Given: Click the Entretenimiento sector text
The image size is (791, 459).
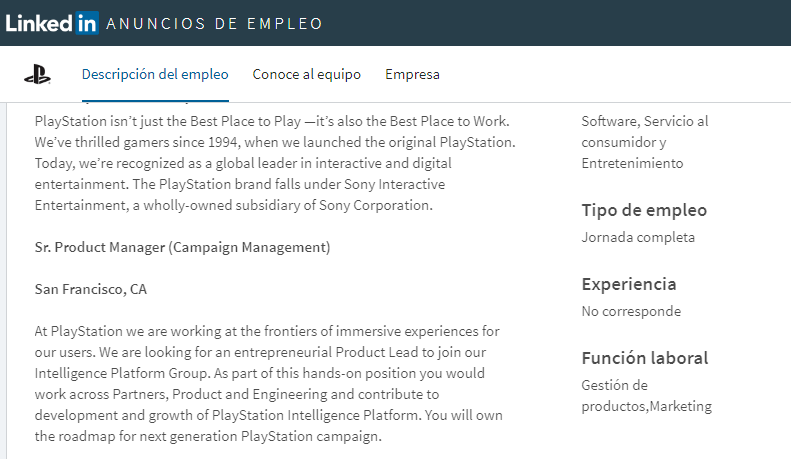Looking at the screenshot, I should (x=632, y=163).
